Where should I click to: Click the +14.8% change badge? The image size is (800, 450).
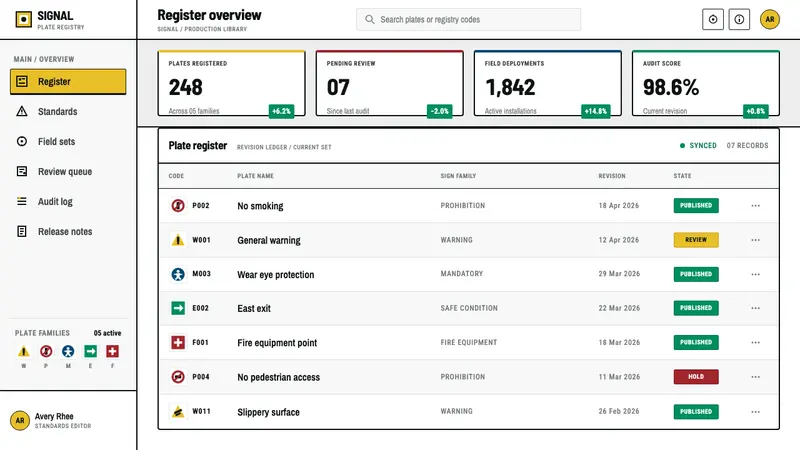[596, 111]
